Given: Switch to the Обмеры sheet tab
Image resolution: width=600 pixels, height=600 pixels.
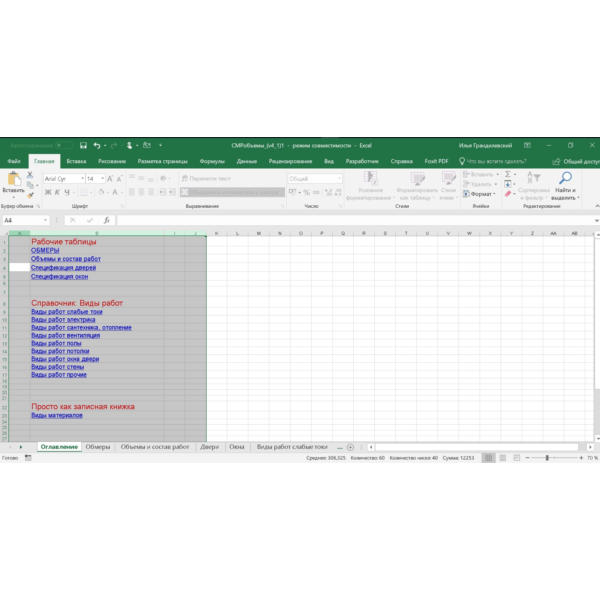Looking at the screenshot, I should point(98,447).
